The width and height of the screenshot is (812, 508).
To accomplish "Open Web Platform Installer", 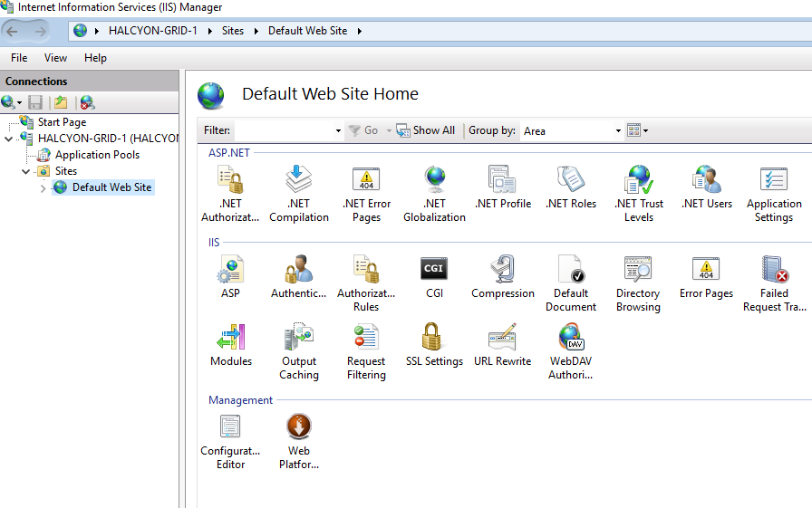I will click(x=299, y=440).
